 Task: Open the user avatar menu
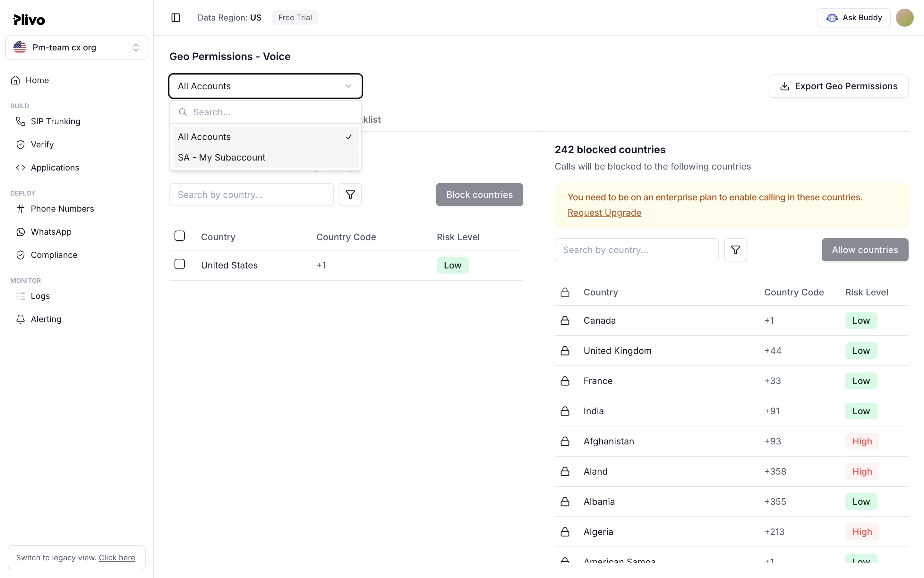pos(904,18)
